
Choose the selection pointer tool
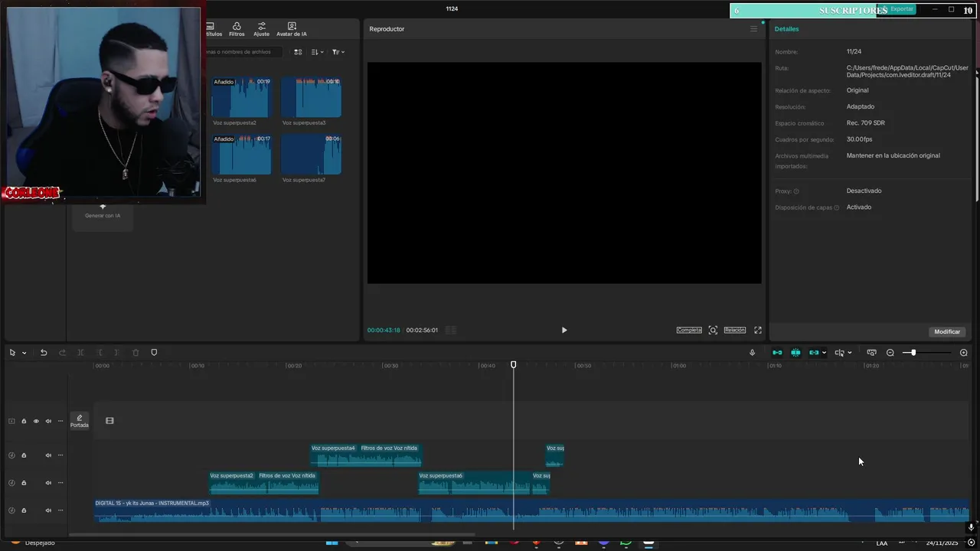click(x=12, y=352)
